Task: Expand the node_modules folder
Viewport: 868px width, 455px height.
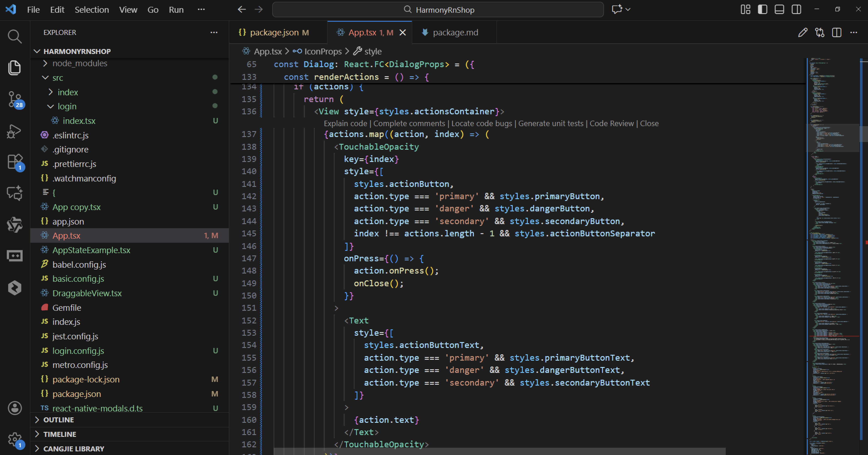Action: click(x=80, y=64)
